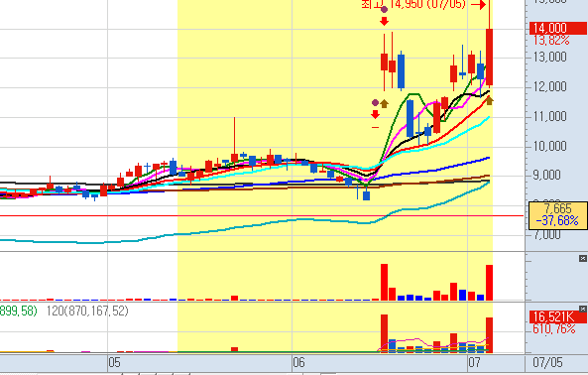This screenshot has height=375, width=588.
Task: Click the 13,000 price axis label
Action: [550, 57]
